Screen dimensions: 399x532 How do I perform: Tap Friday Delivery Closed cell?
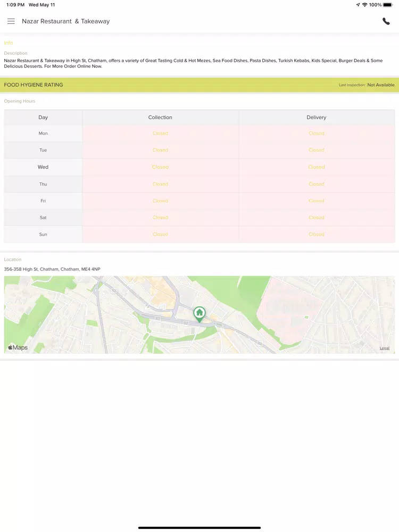pos(317,201)
